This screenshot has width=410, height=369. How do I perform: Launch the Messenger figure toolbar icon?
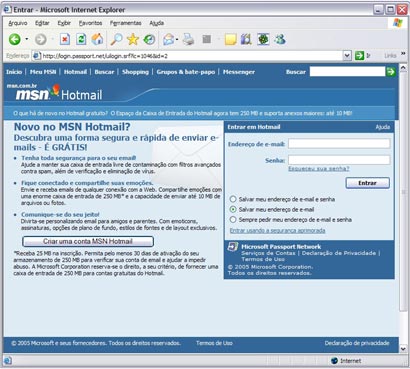pyautogui.click(x=280, y=39)
